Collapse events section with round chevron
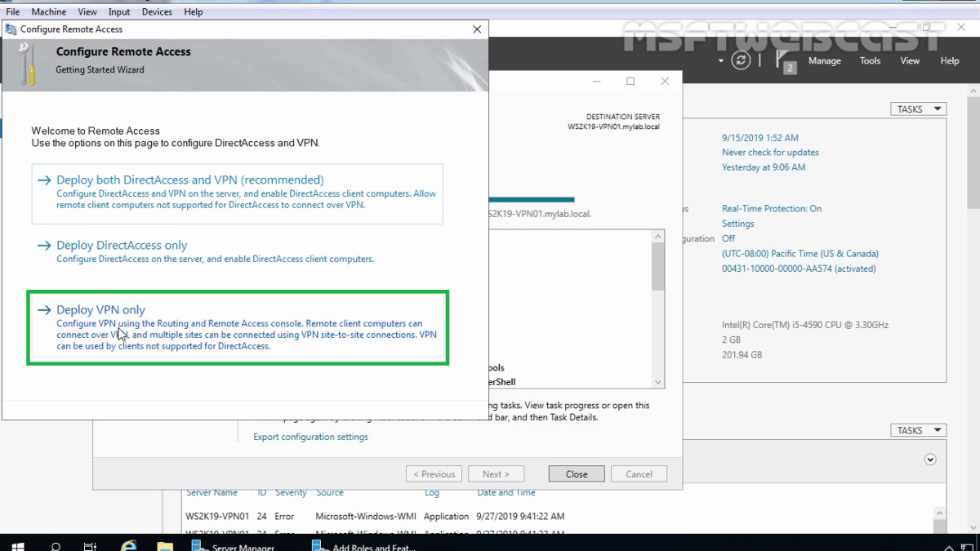This screenshot has width=980, height=551. coord(930,460)
